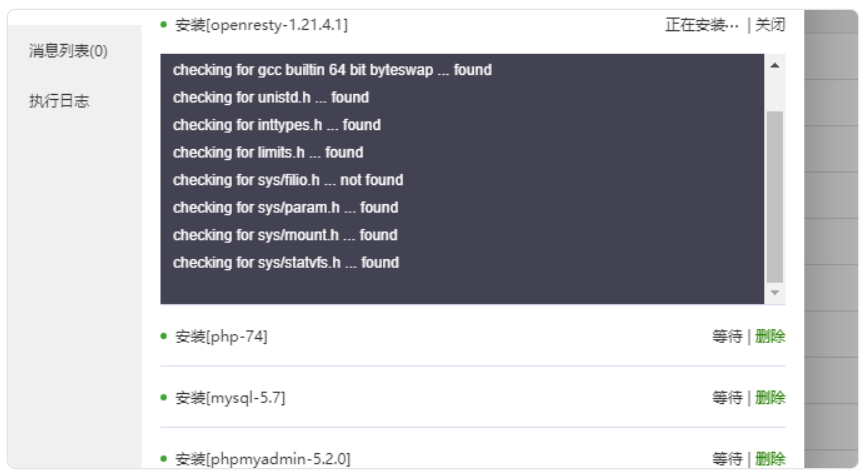This screenshot has height=475, width=865.
Task: Select the 安装[openresty-1.21.4.1] task title
Action: coord(261,25)
